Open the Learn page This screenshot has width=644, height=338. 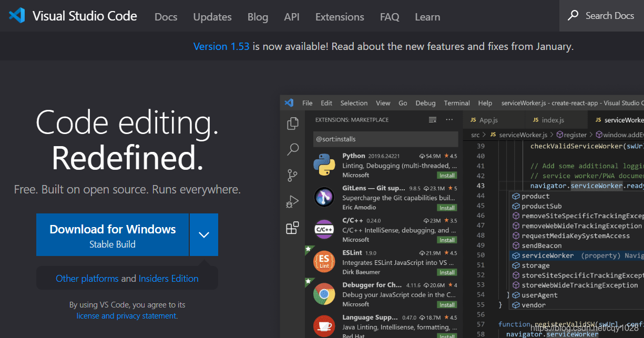pyautogui.click(x=427, y=17)
